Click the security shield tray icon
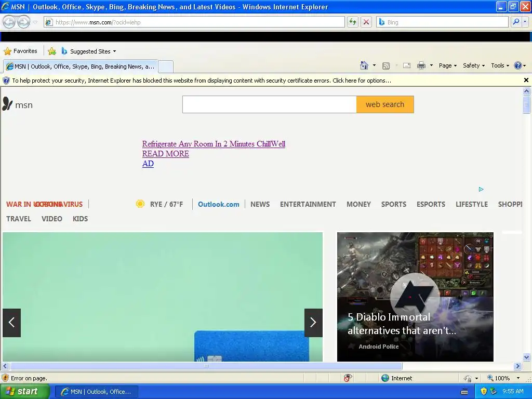The image size is (532, 399). pyautogui.click(x=484, y=392)
